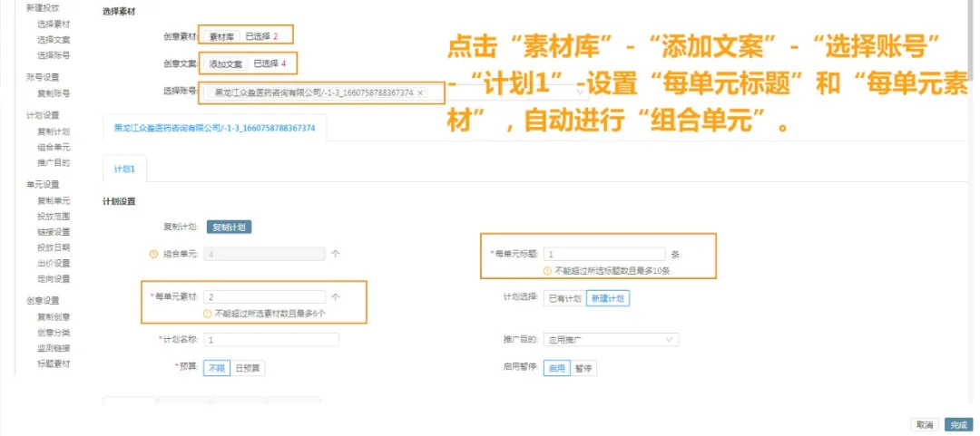Set budget to 不限
Viewport: 980px width, 436px height.
[x=217, y=369]
